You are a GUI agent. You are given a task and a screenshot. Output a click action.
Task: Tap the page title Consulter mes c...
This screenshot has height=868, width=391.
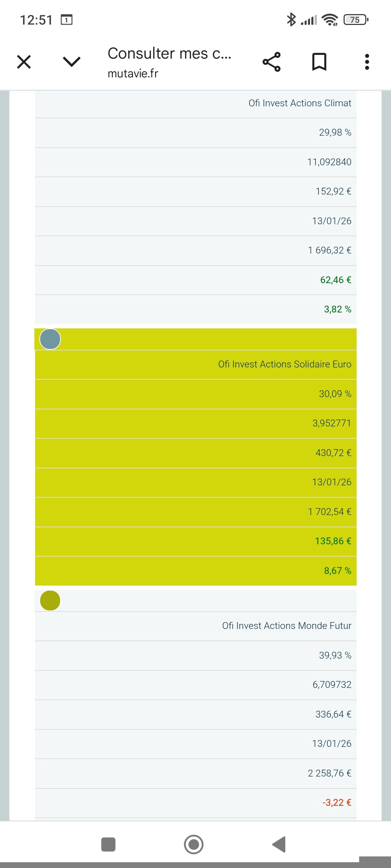(169, 54)
